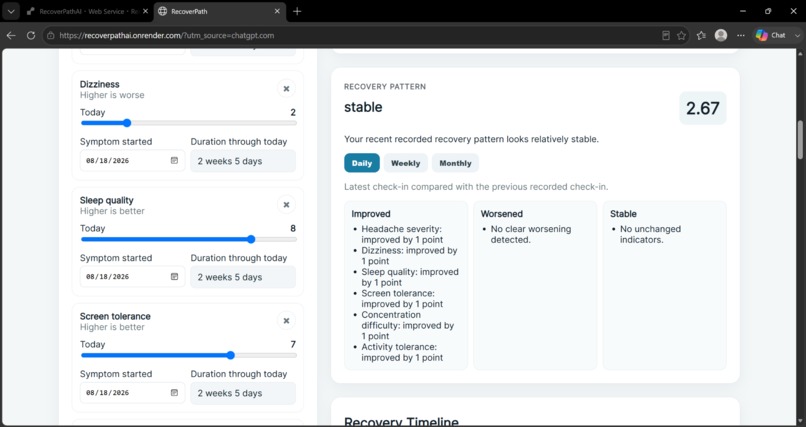This screenshot has height=427, width=806.
Task: Click the 2.67 recovery score badge
Action: 703,108
